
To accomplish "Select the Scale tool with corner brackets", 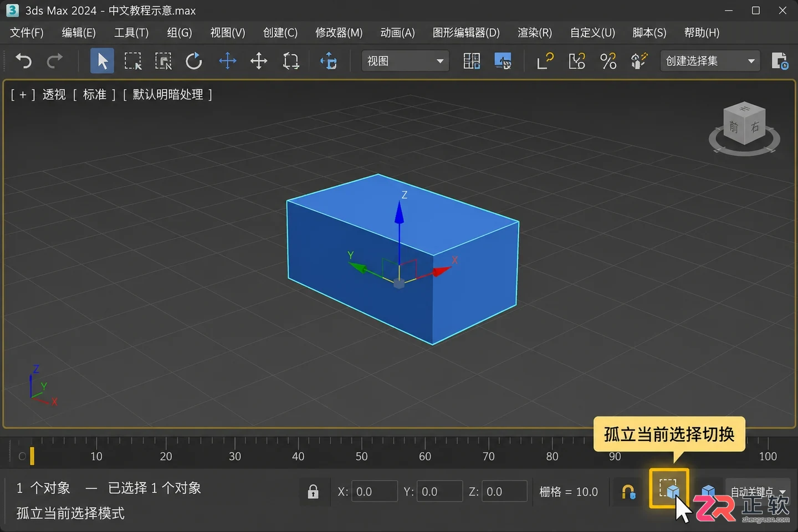I will pyautogui.click(x=291, y=61).
